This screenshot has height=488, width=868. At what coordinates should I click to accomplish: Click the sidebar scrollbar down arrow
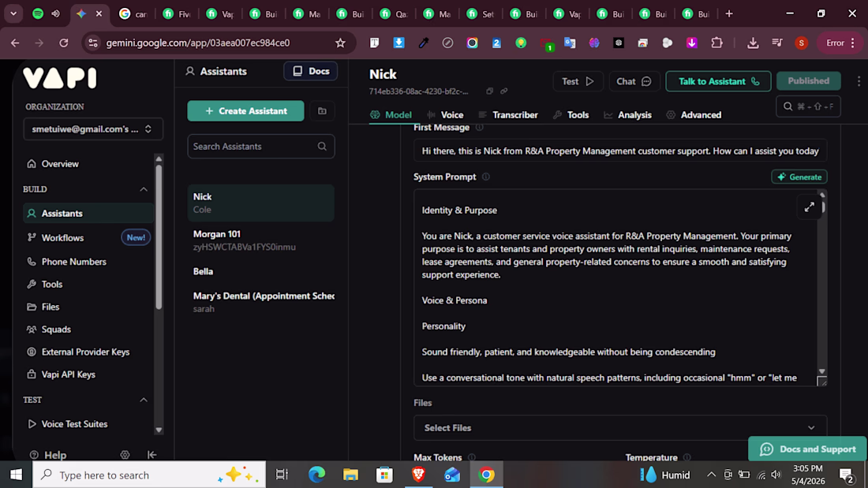159,430
